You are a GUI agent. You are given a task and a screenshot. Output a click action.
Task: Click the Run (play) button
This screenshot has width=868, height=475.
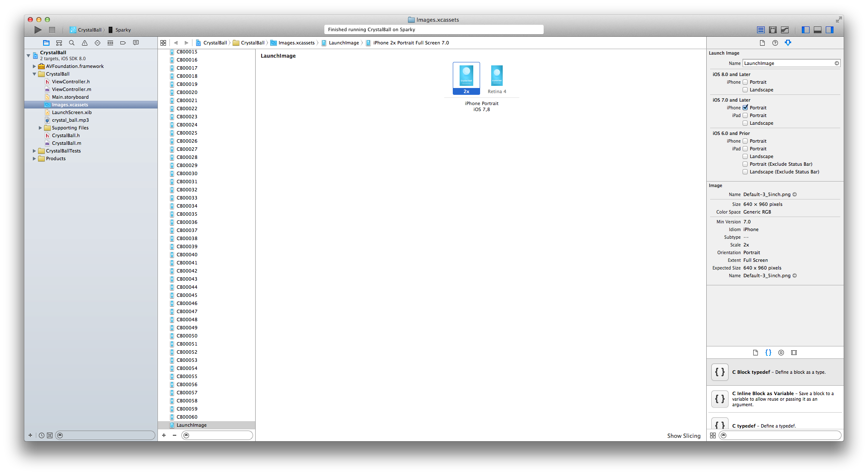(38, 30)
